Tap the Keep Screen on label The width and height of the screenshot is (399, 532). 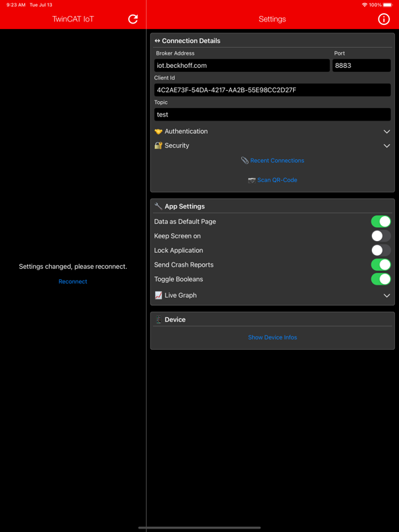[x=177, y=236]
